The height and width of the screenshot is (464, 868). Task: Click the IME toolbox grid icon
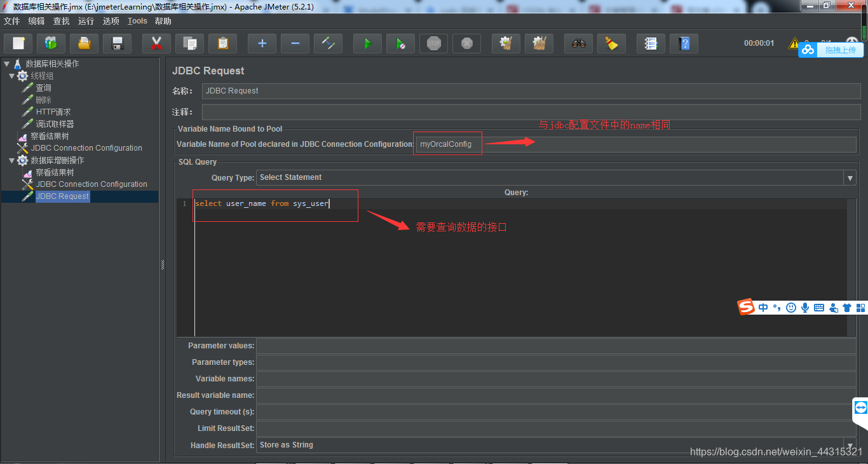[861, 308]
